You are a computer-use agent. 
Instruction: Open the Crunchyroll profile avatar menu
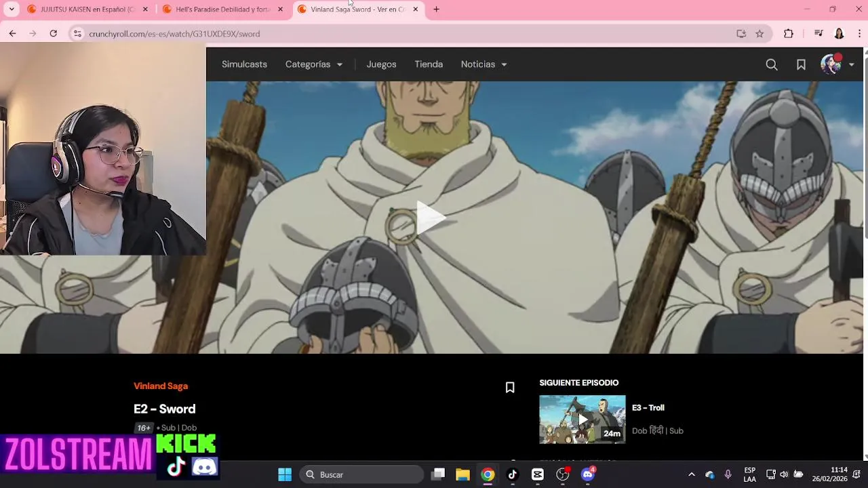click(x=837, y=64)
